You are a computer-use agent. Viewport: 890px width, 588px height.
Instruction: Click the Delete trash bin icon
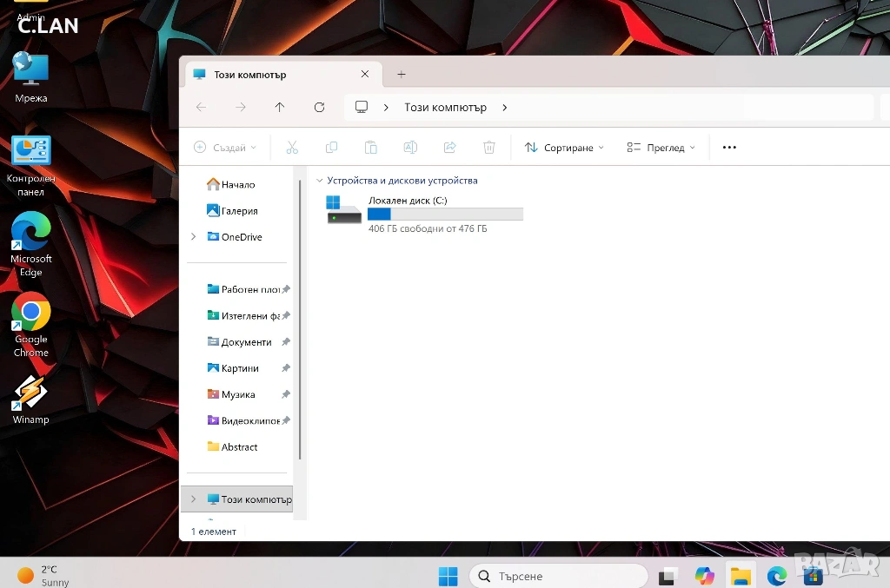pyautogui.click(x=489, y=148)
